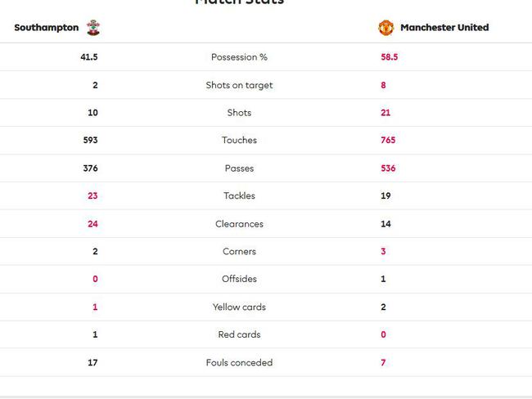This screenshot has height=399, width=532.
Task: Select the Possession % stat label
Action: tap(239, 57)
